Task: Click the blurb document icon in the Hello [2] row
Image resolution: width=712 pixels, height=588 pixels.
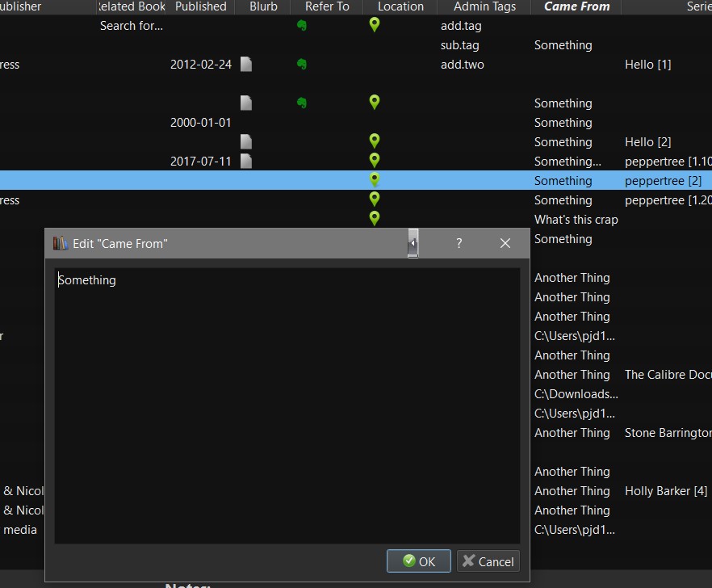Action: coord(246,142)
